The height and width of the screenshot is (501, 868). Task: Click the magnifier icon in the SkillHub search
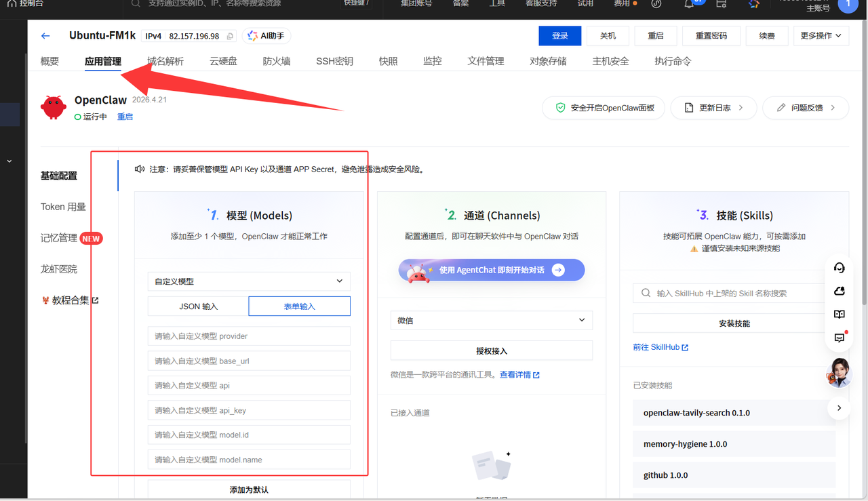646,294
